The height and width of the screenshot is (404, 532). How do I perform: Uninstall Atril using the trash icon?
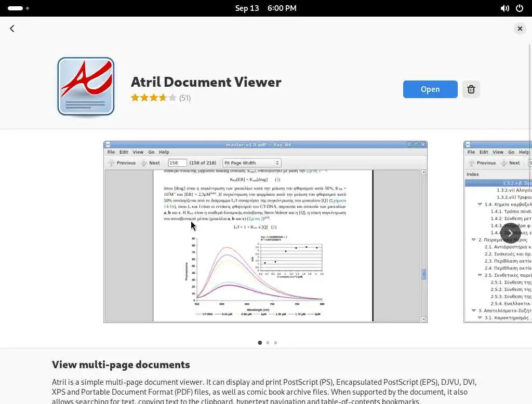pyautogui.click(x=471, y=89)
